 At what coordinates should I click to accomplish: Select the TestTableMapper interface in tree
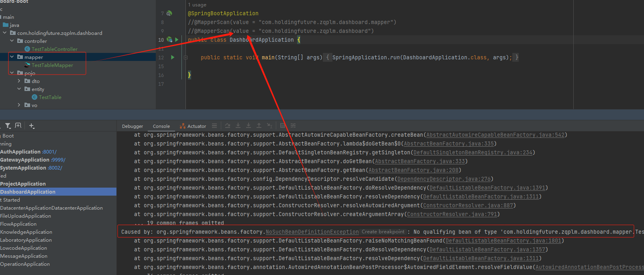point(52,65)
